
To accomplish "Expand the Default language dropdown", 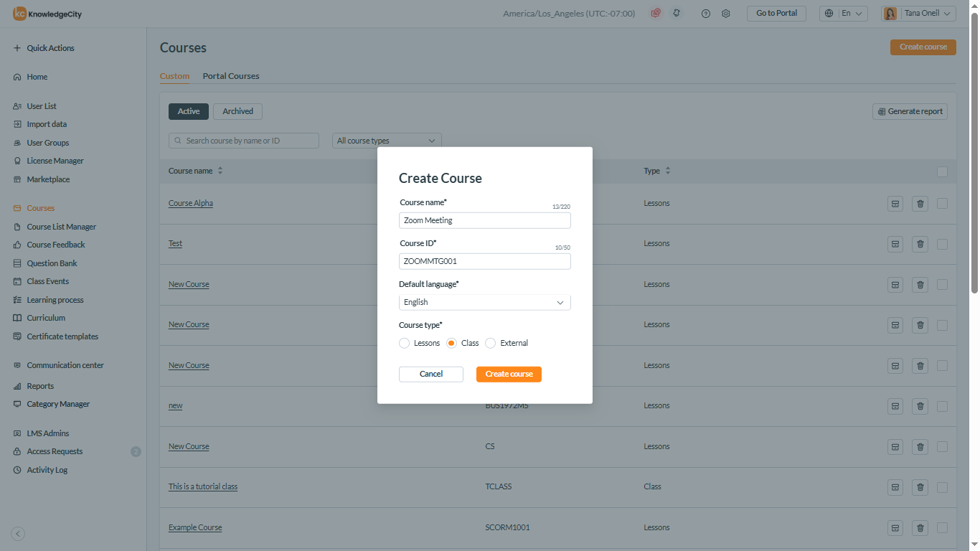I will click(484, 303).
